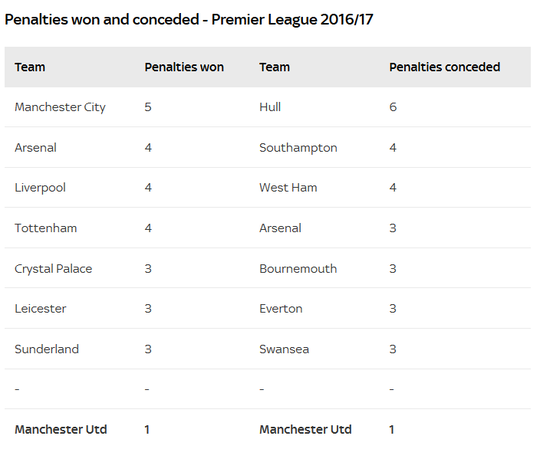Click Sunderland team name
550x472 pixels.
tap(47, 349)
